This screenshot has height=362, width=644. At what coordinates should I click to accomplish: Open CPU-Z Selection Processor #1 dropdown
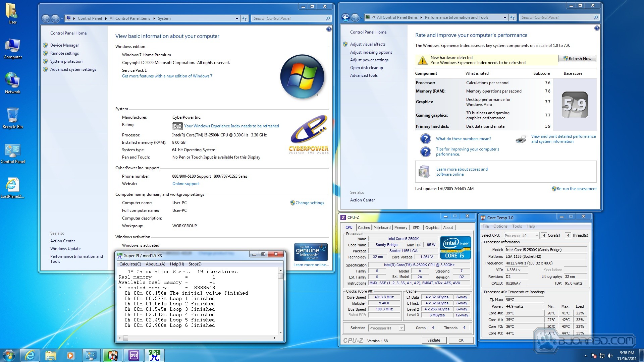point(386,328)
